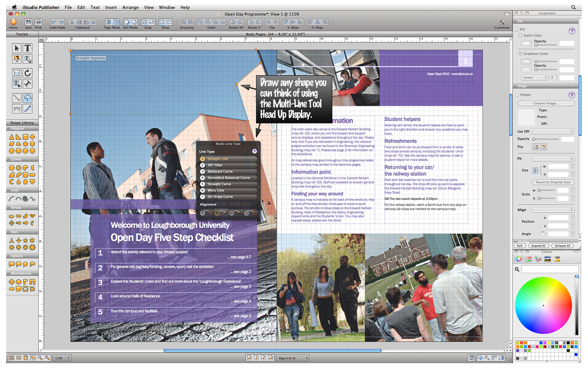Choose Balanced Curve line type
Image resolution: width=588 pixels, height=368 pixels.
[228, 171]
